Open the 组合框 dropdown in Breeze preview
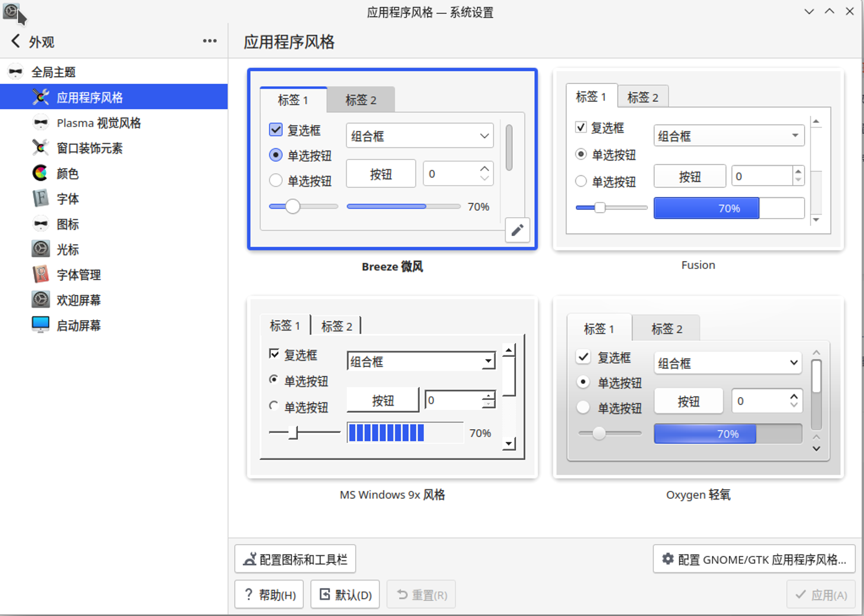 [419, 136]
